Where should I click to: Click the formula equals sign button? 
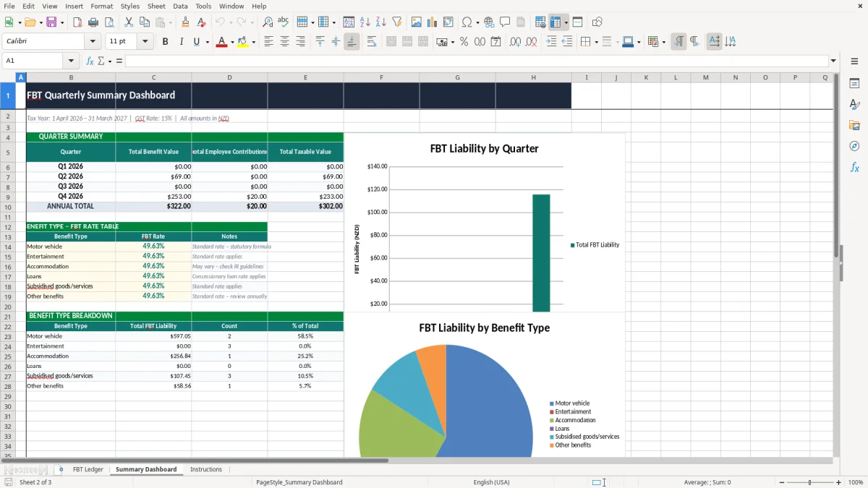click(119, 61)
